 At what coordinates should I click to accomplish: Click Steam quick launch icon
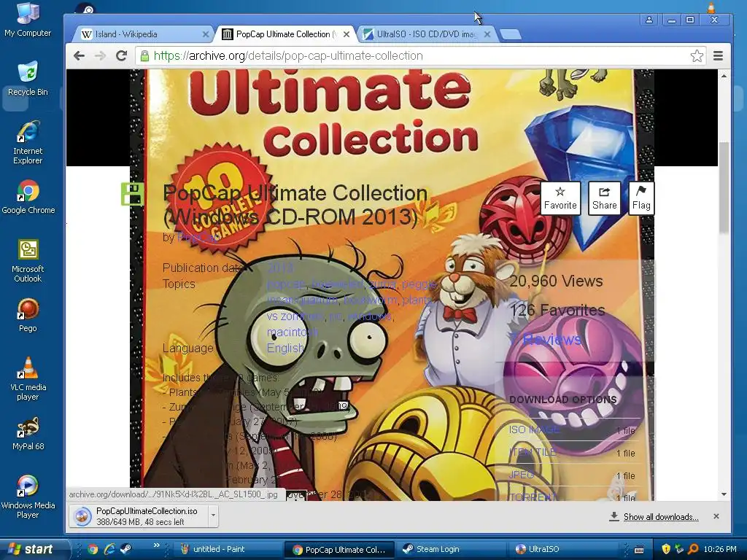tap(125, 549)
